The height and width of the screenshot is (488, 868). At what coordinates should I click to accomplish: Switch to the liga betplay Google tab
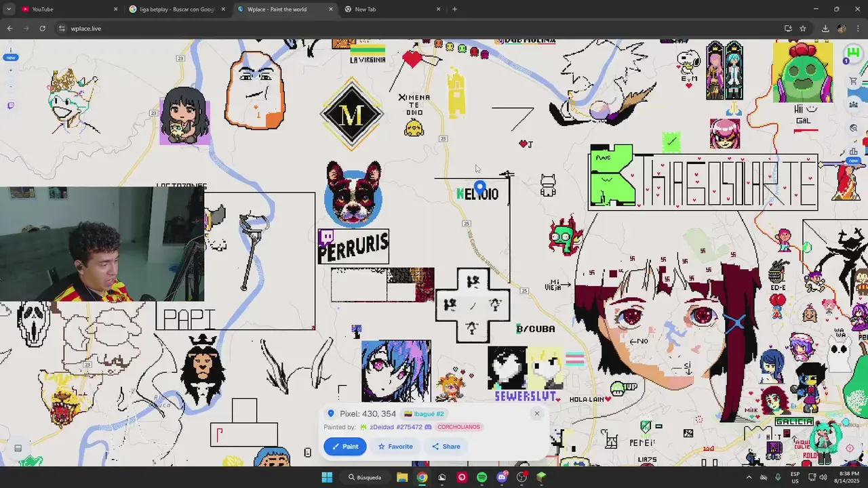tap(176, 9)
